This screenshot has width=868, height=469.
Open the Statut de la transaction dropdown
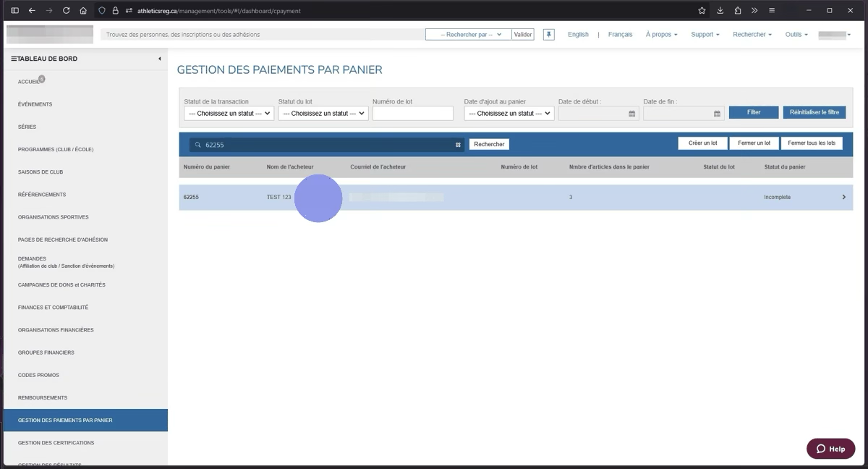click(x=229, y=114)
